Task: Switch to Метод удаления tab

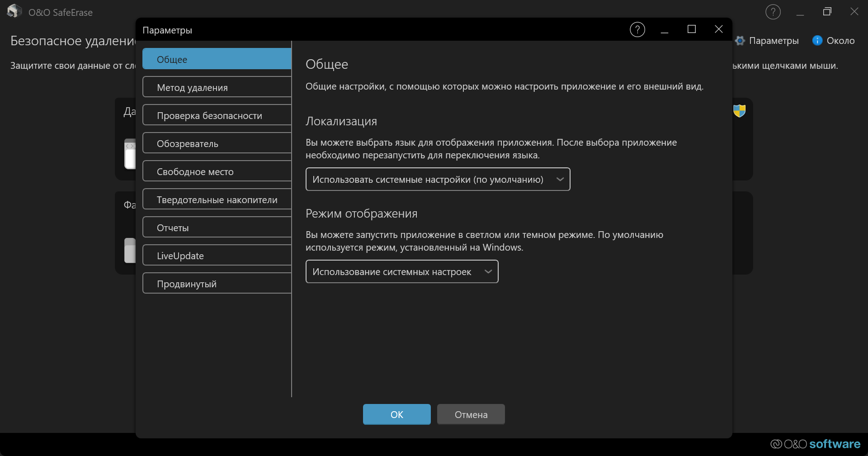Action: (217, 87)
